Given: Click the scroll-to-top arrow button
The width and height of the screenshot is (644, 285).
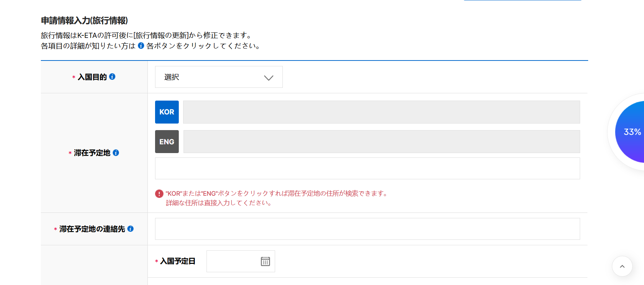Looking at the screenshot, I should (622, 266).
